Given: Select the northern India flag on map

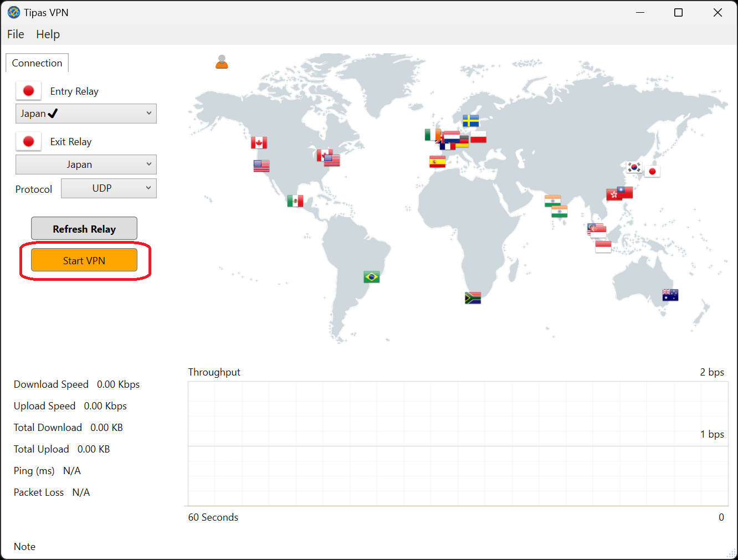Looking at the screenshot, I should [x=552, y=200].
